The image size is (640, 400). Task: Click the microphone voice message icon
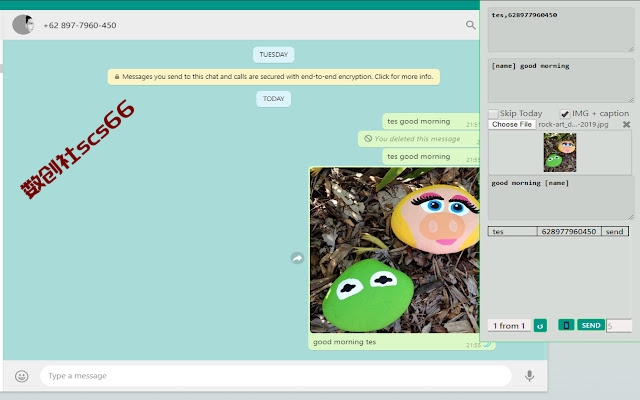pyautogui.click(x=529, y=376)
